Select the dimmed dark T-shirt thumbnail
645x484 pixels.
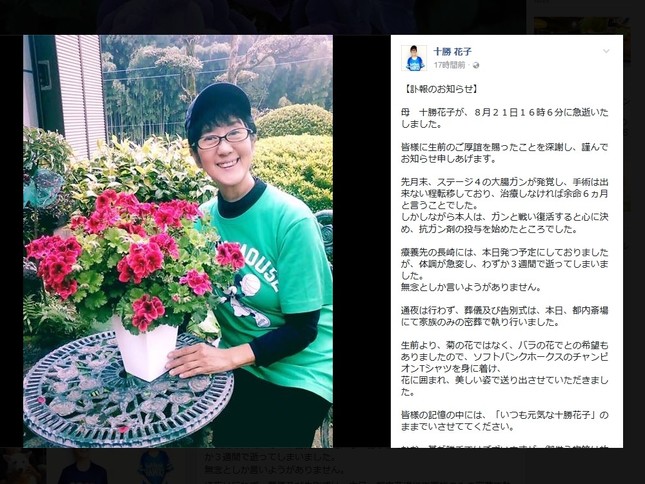(83, 466)
